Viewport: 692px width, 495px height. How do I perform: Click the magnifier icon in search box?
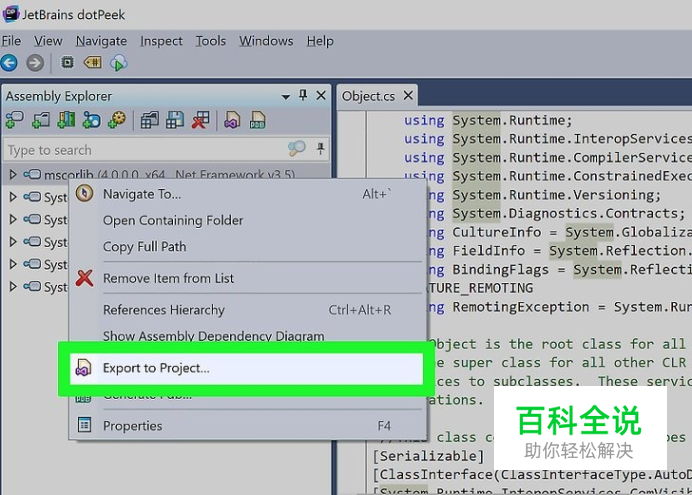pyautogui.click(x=297, y=148)
